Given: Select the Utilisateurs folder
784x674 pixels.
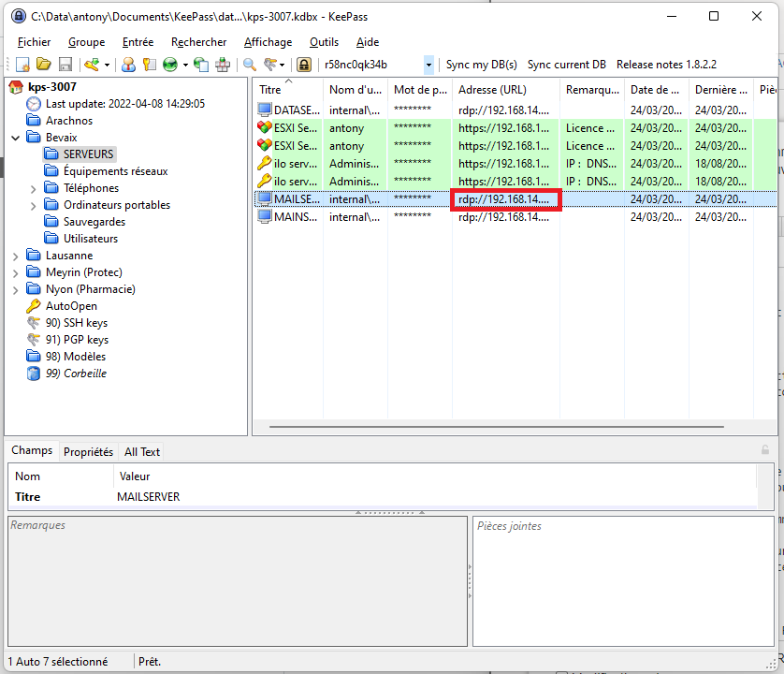Looking at the screenshot, I should [91, 239].
